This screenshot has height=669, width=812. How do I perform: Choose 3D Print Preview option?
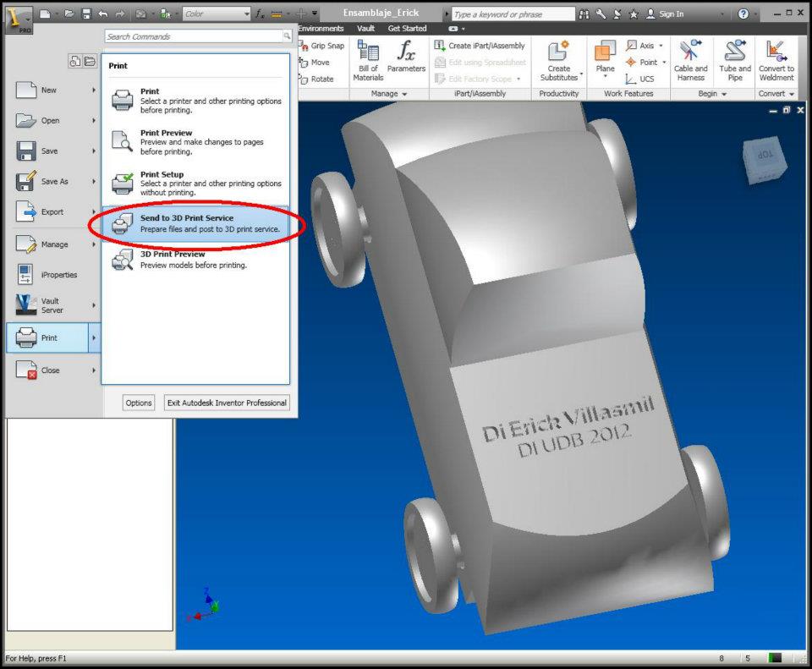(x=195, y=260)
